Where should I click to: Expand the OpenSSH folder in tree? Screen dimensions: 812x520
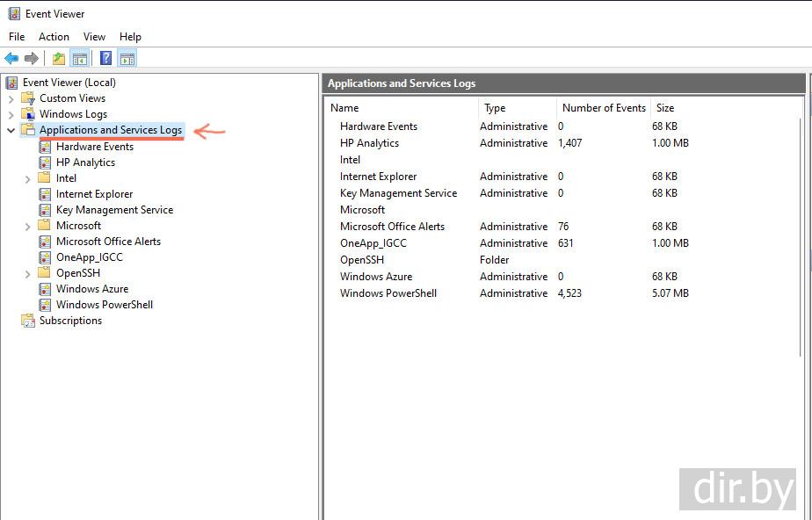(28, 273)
